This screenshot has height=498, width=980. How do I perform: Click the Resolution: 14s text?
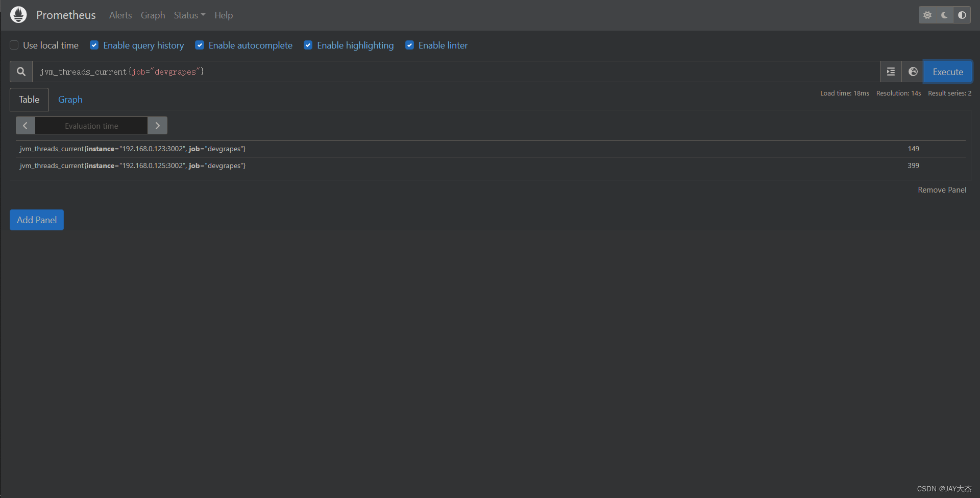(x=898, y=93)
